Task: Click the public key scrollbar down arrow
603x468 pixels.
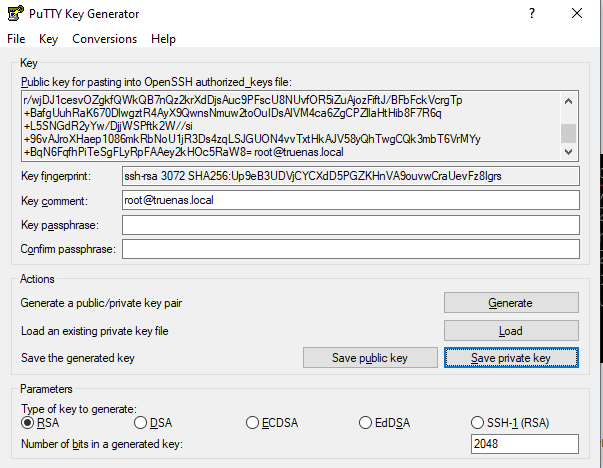Action: (x=568, y=152)
